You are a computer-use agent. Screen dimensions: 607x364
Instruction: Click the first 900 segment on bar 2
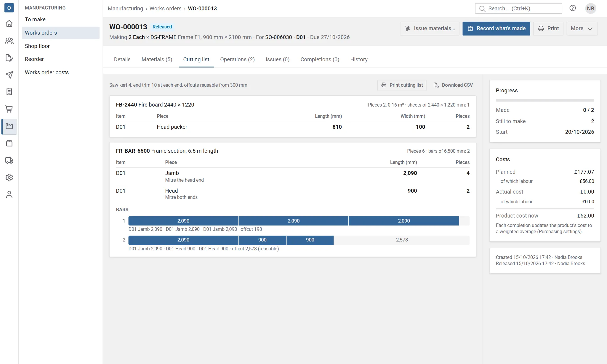pyautogui.click(x=262, y=240)
